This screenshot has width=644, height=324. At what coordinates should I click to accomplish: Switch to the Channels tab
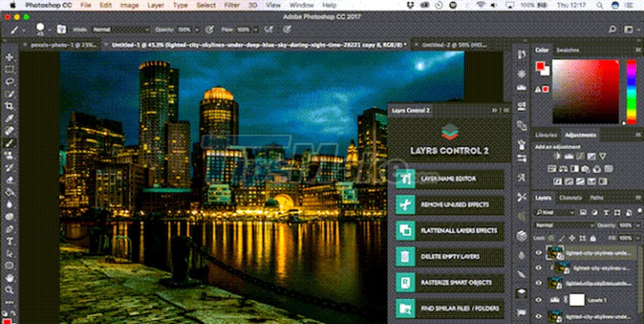click(570, 198)
